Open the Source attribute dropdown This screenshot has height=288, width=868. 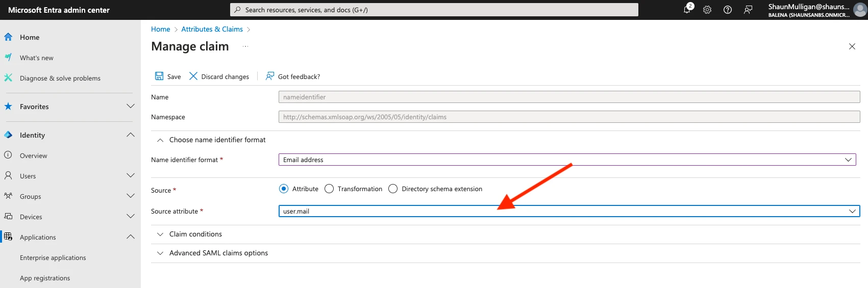[x=568, y=211]
